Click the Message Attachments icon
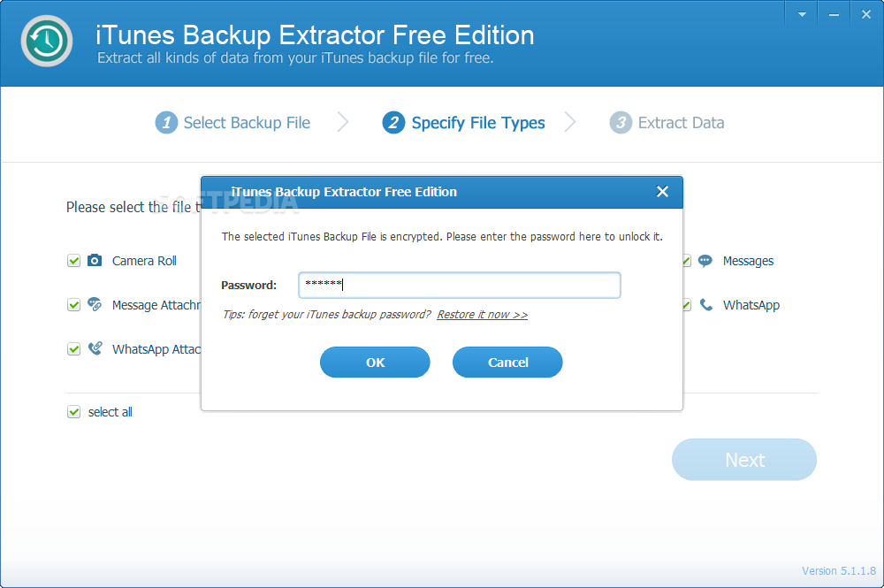Viewport: 884px width, 588px height. (95, 304)
